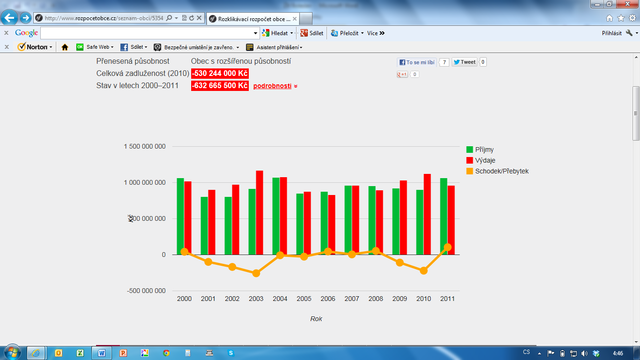Close the Rozklikávací rozpočet obce tab
The width and height of the screenshot is (640, 360).
295,19
